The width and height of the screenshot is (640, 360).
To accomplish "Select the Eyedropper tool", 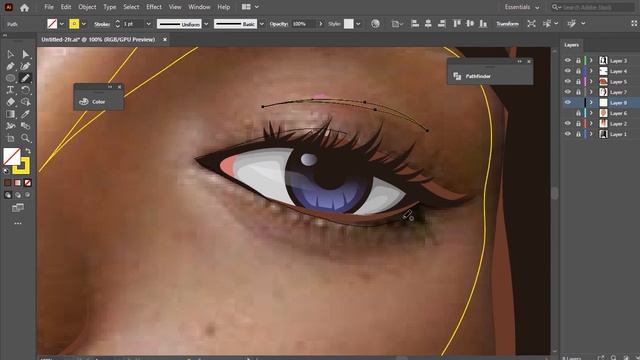I will pos(26,114).
